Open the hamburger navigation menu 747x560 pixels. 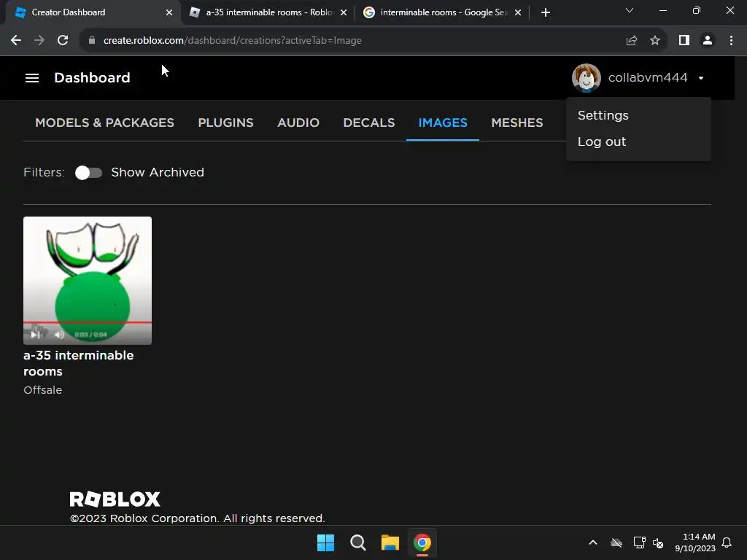[x=32, y=77]
